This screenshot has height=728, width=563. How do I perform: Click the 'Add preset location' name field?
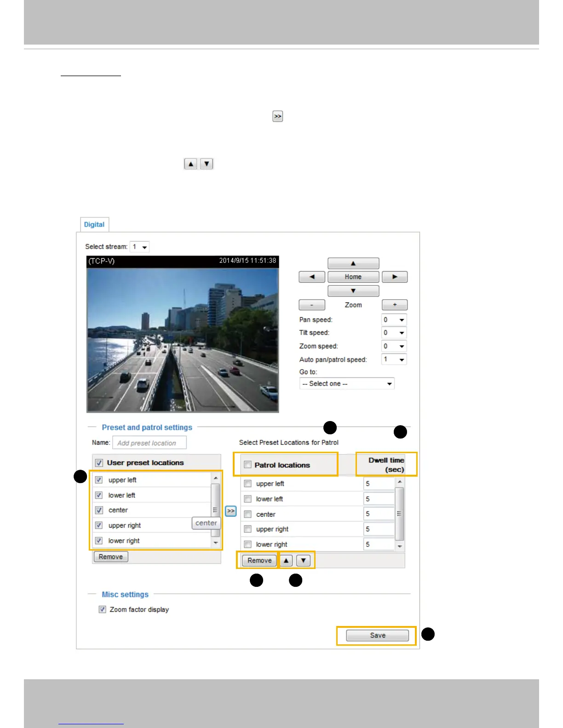(149, 443)
